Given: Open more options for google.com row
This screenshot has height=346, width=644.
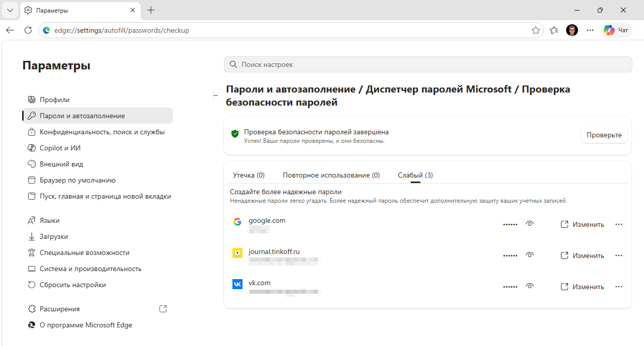Looking at the screenshot, I should (619, 224).
